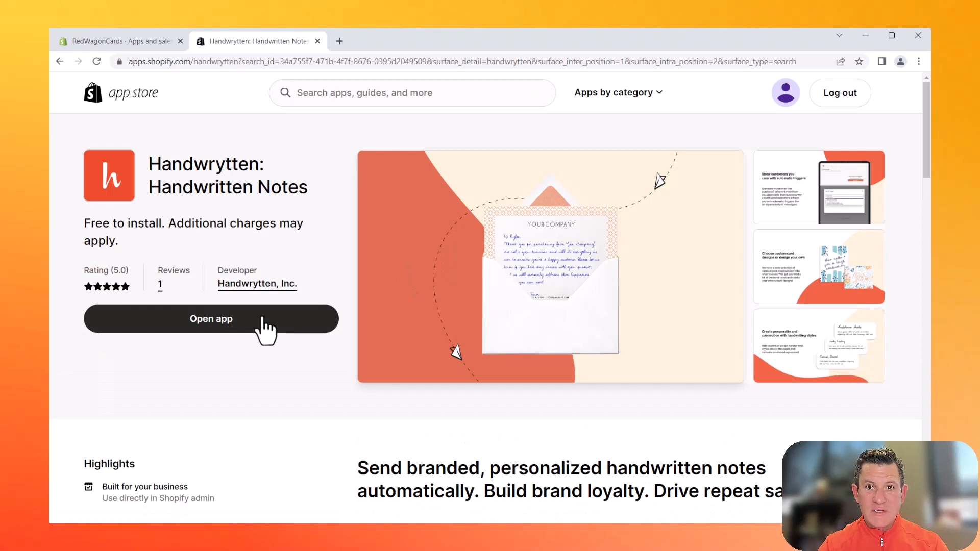Image resolution: width=980 pixels, height=551 pixels.
Task: Open the browser tab search chevron
Action: point(839,35)
